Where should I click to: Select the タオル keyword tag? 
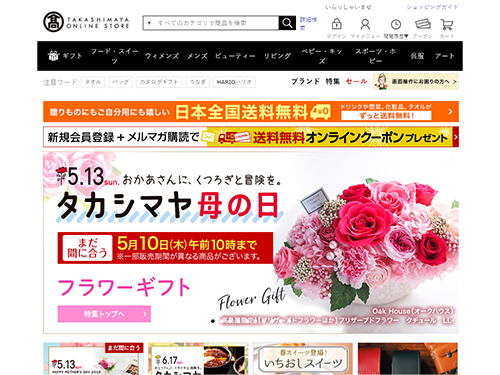click(x=93, y=82)
